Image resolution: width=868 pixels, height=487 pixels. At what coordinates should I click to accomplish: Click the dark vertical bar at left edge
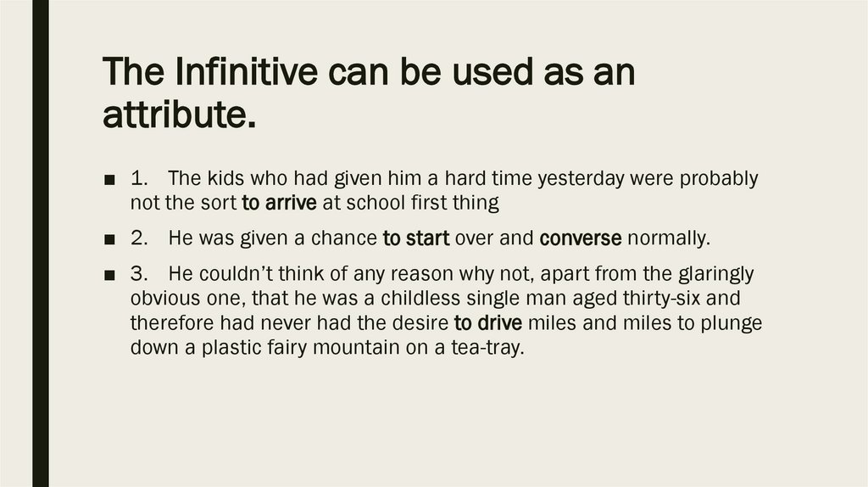pos(40,243)
